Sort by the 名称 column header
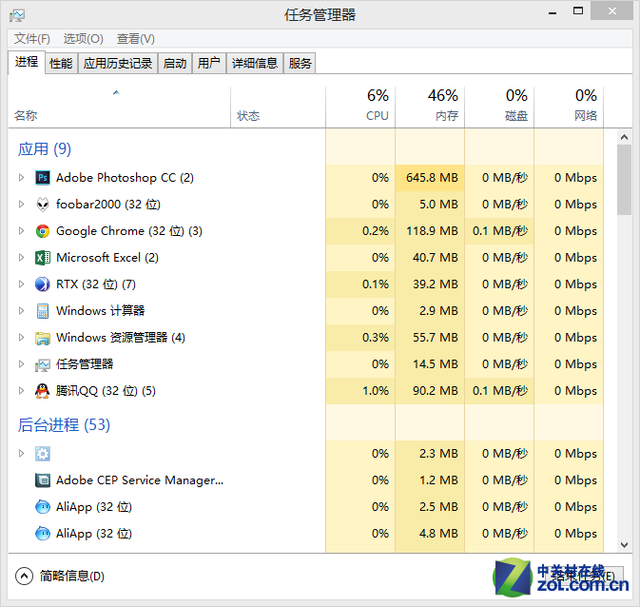640x607 pixels. 119,107
